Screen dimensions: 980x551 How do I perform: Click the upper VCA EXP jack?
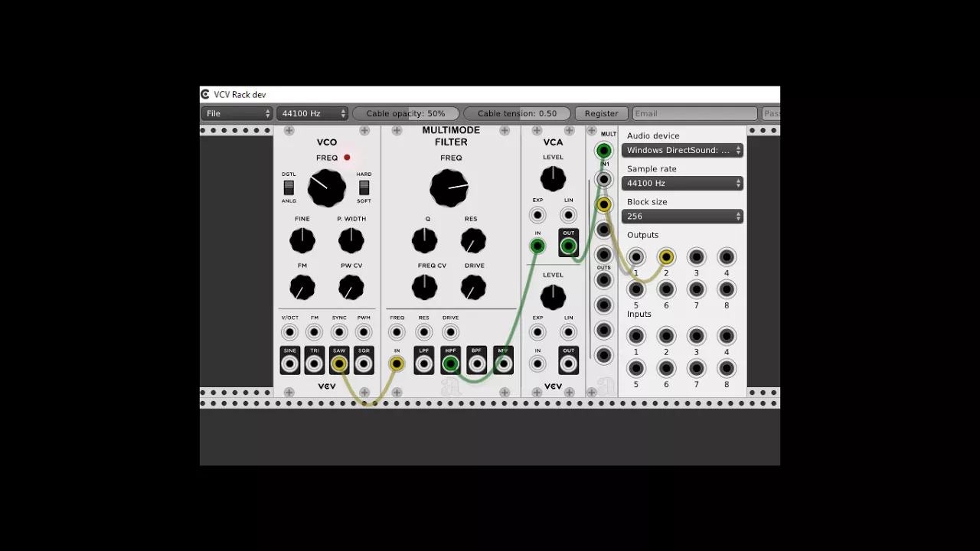pyautogui.click(x=537, y=215)
